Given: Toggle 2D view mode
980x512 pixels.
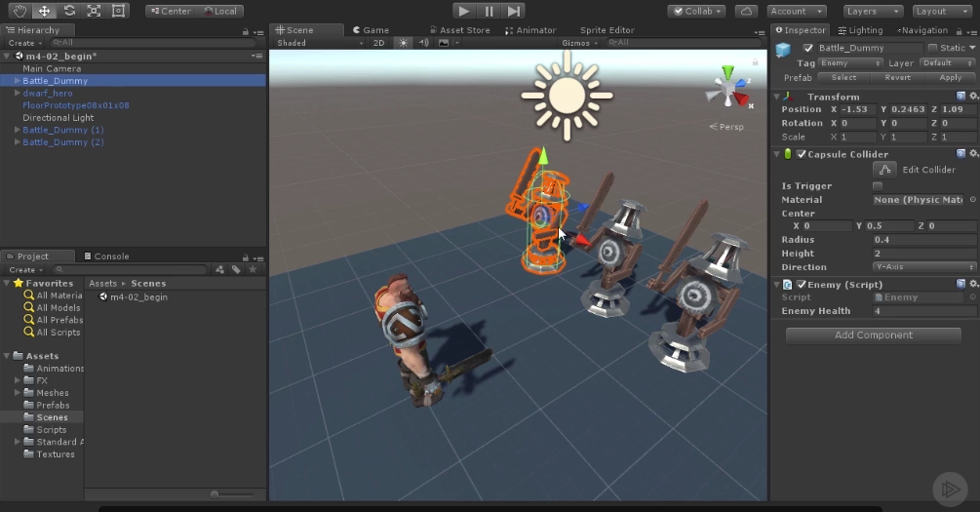Looking at the screenshot, I should [x=378, y=43].
